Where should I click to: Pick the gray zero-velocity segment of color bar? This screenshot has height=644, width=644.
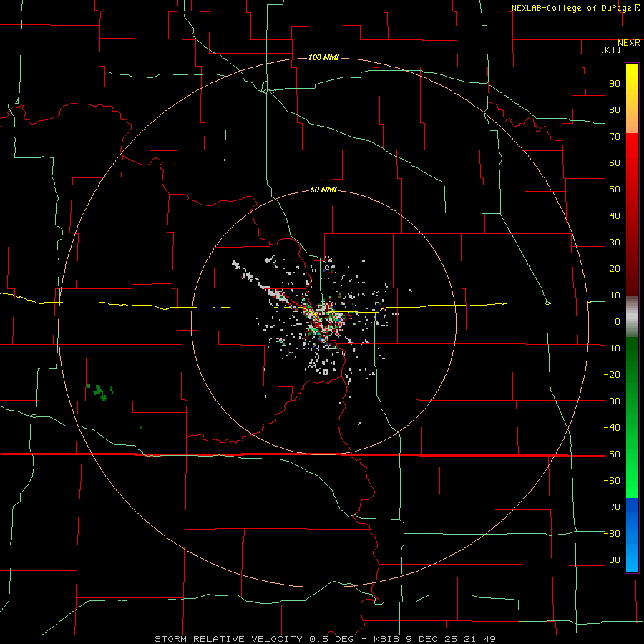tap(632, 318)
